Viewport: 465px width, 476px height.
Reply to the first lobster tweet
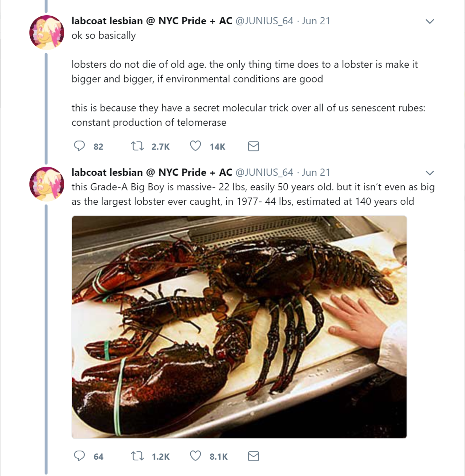click(x=79, y=146)
